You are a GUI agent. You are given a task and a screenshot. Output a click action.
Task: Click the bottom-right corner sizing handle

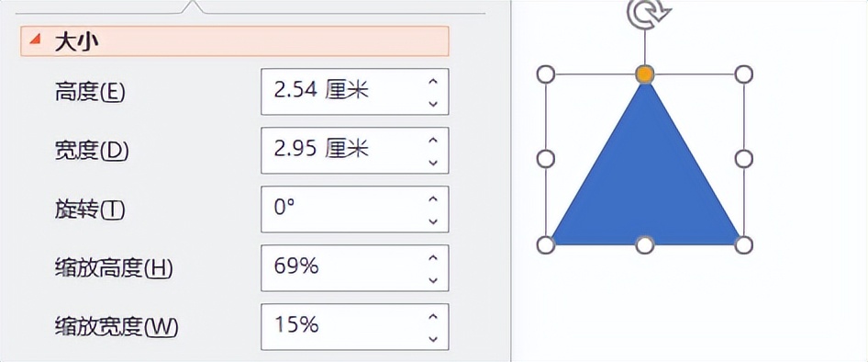(x=744, y=244)
